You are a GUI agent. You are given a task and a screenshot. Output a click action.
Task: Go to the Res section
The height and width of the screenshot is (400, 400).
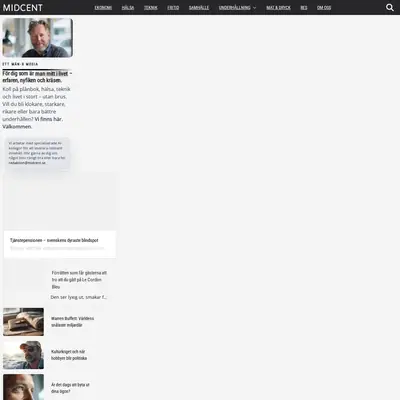[304, 8]
